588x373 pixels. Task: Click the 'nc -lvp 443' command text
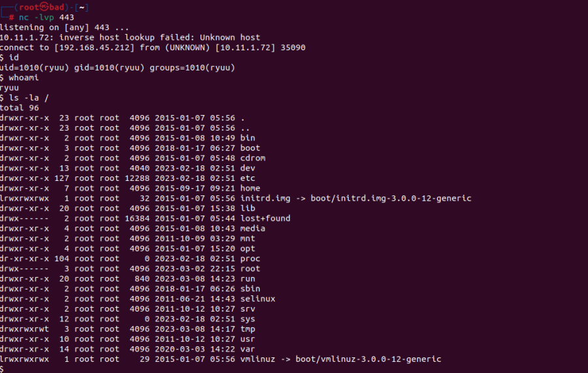pos(46,17)
